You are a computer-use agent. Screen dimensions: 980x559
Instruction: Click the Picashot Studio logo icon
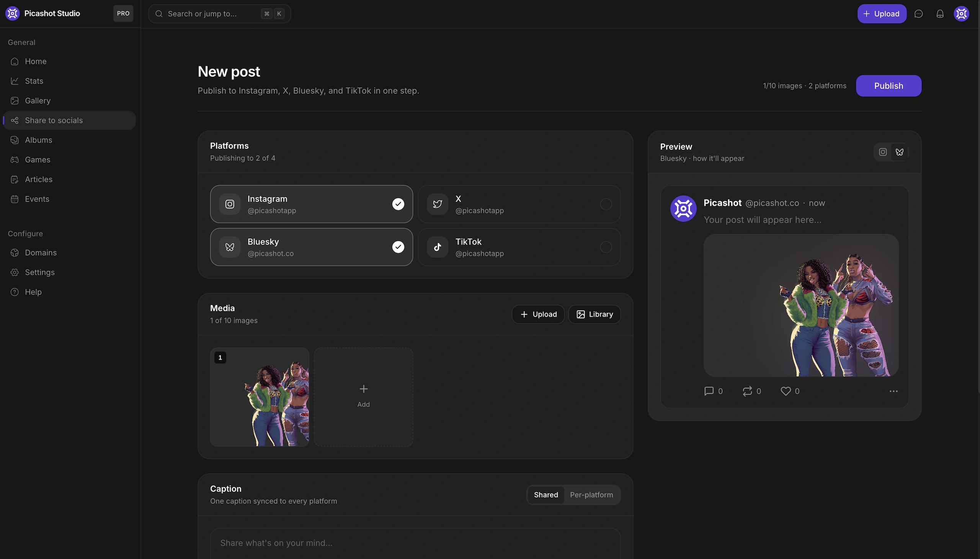point(12,13)
